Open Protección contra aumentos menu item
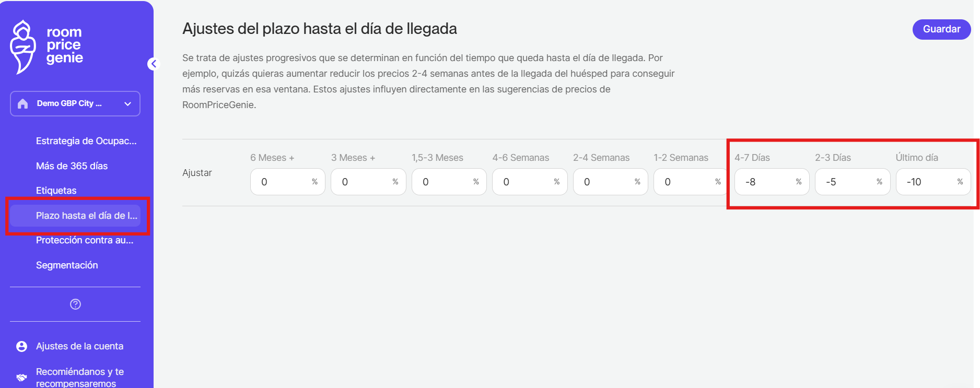This screenshot has width=980, height=388. click(x=85, y=240)
